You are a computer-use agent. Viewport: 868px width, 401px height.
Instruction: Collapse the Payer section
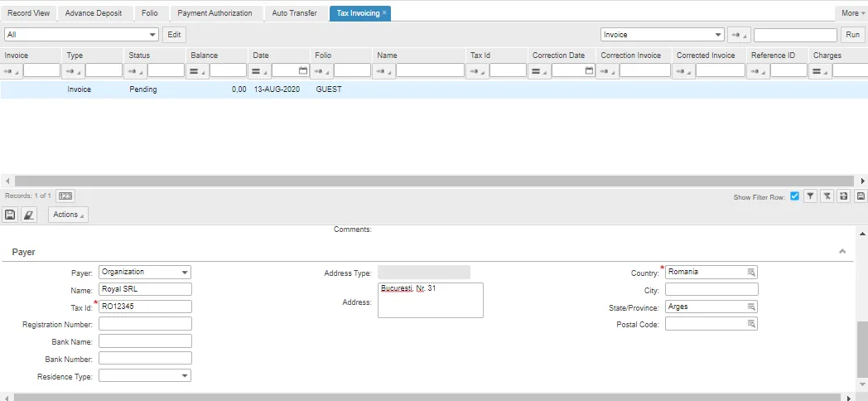click(x=842, y=252)
